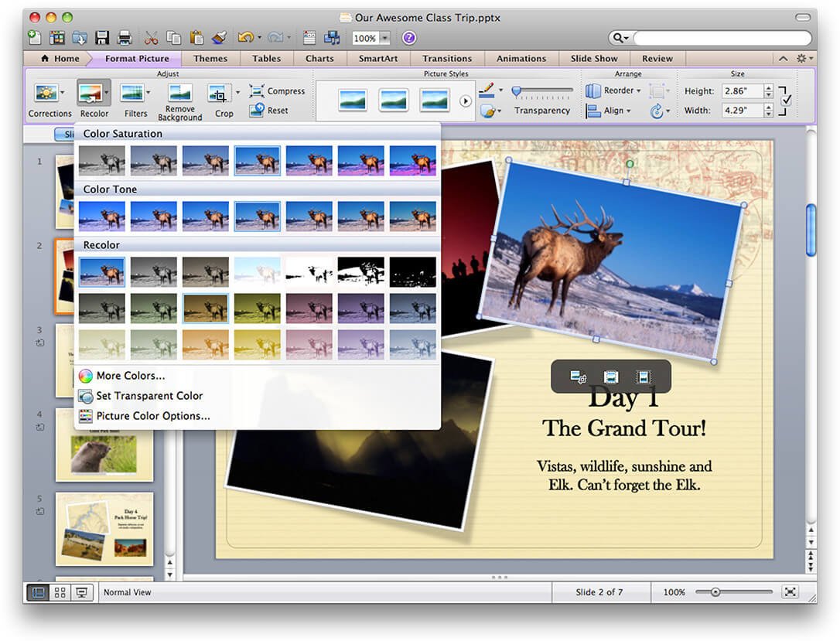The image size is (840, 641).
Task: Expand the Align options menu
Action: coord(611,110)
